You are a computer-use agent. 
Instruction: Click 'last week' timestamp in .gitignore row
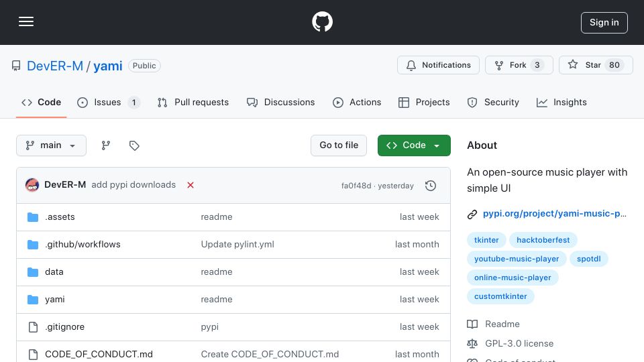[x=419, y=326]
